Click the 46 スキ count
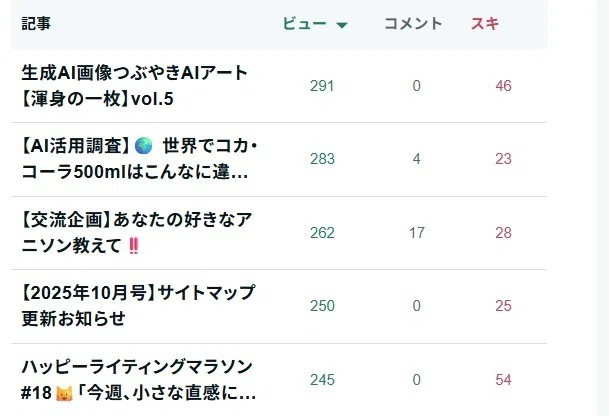Viewport: 609px width, 416px height. coord(503,86)
